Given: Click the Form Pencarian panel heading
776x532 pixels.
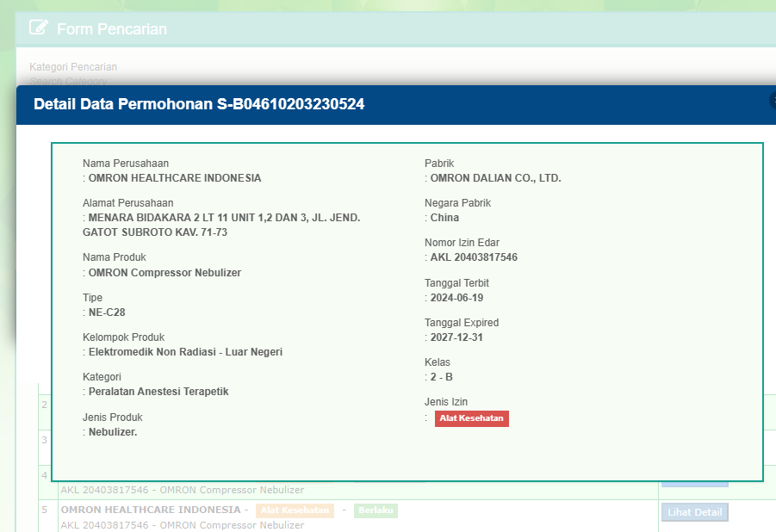Looking at the screenshot, I should tap(112, 29).
